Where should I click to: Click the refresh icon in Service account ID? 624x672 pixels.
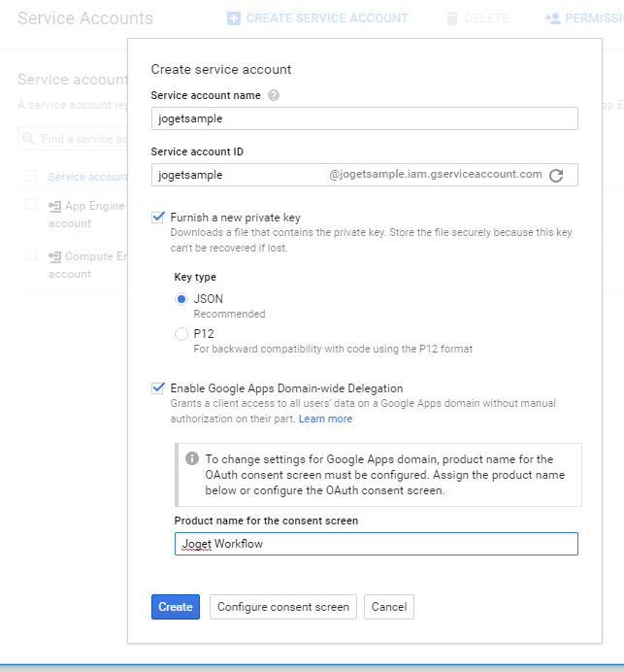point(556,176)
